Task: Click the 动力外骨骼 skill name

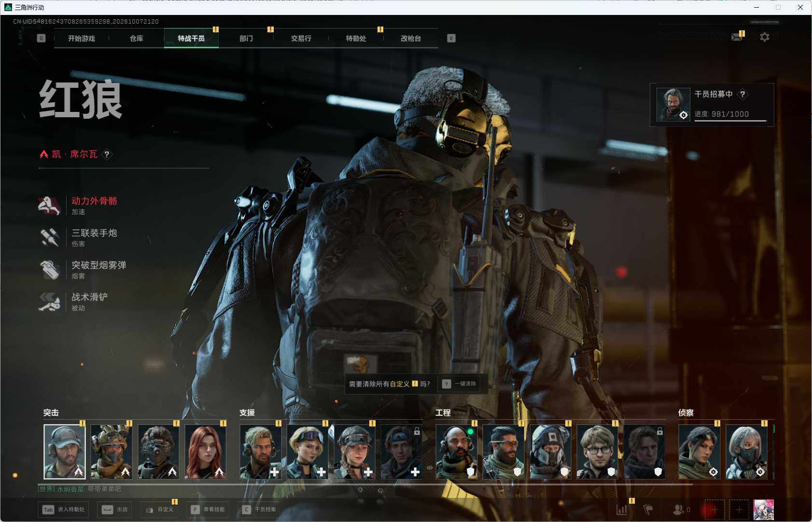Action: [95, 201]
